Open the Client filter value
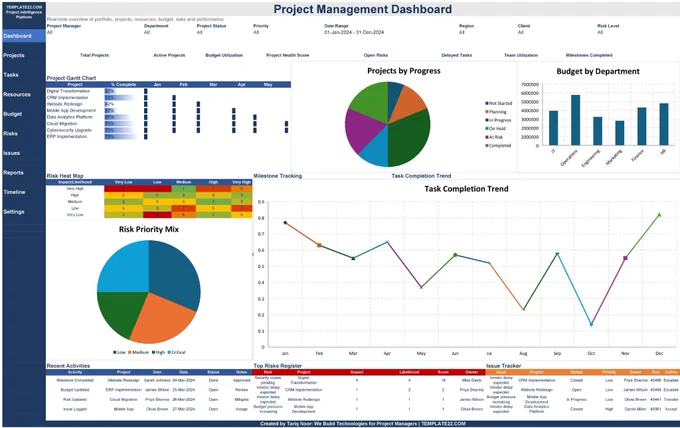 point(520,32)
